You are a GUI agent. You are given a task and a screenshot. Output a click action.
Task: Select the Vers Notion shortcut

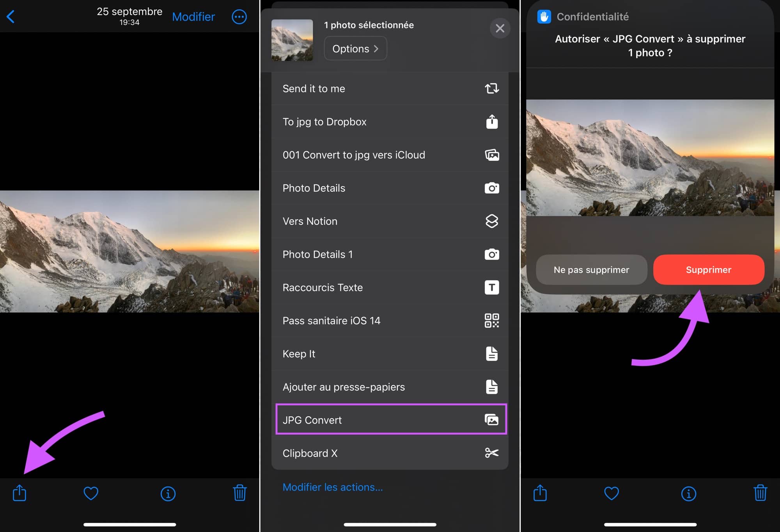coord(390,221)
